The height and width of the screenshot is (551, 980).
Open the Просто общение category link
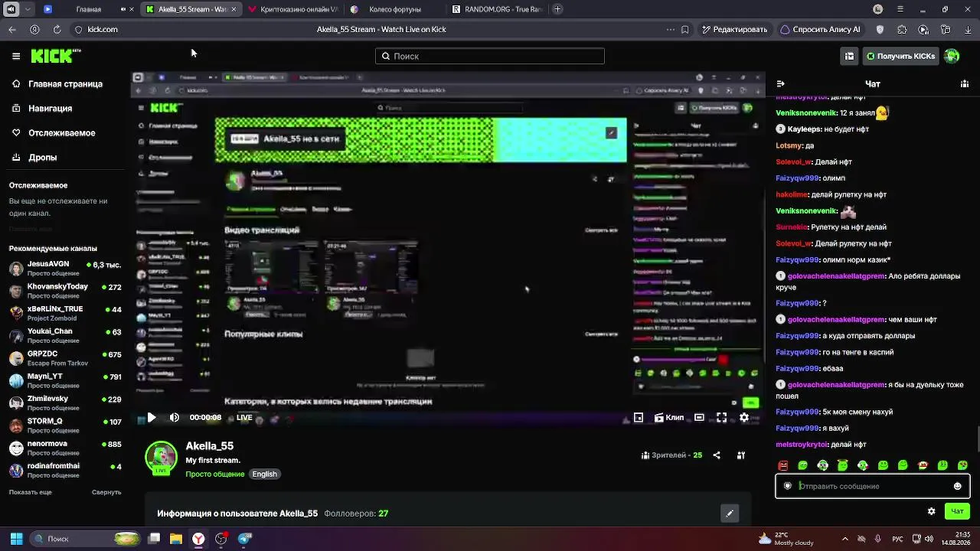pos(215,474)
